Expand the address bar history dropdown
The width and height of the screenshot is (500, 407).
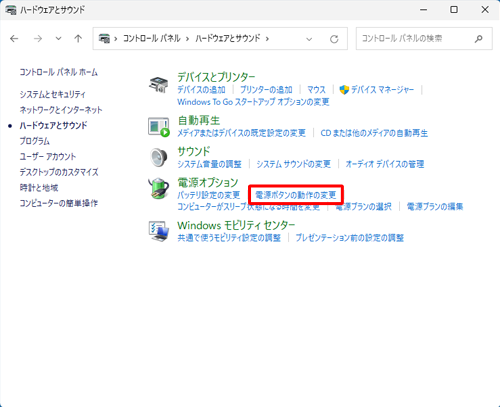(309, 39)
